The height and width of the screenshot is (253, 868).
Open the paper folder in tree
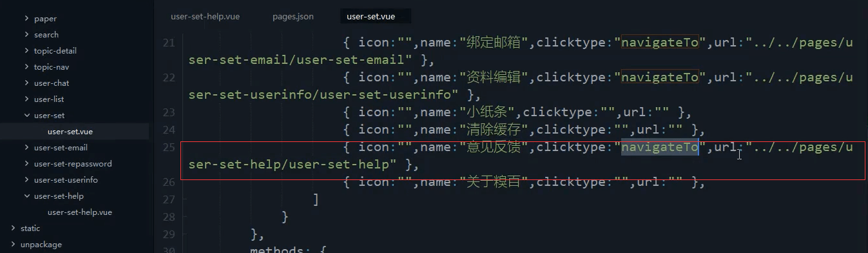coord(45,19)
